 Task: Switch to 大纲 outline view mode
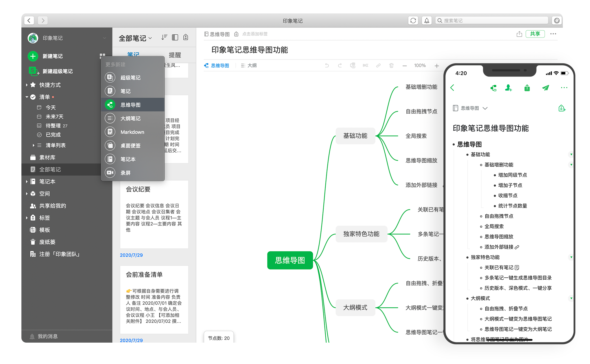[249, 66]
